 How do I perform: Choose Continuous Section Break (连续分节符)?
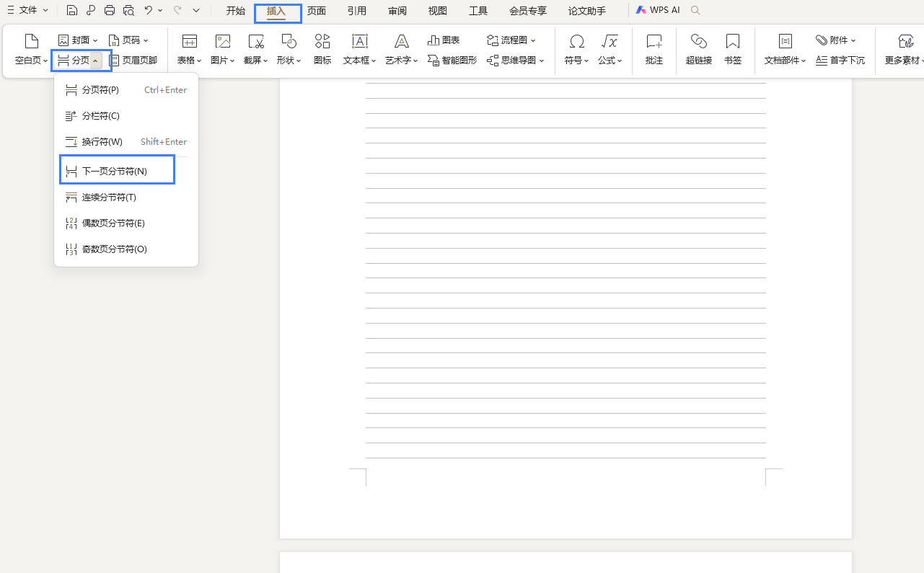(x=126, y=197)
